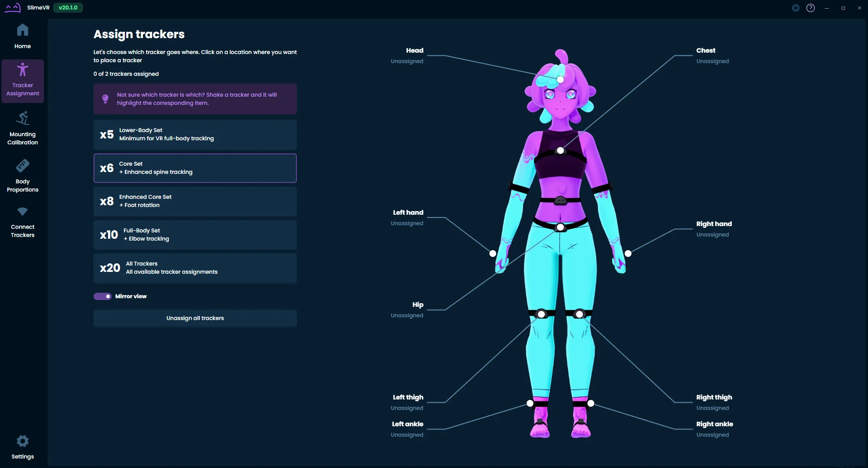This screenshot has height=468, width=868.
Task: Choose the x8 Enhanced Core Set
Action: tap(195, 202)
